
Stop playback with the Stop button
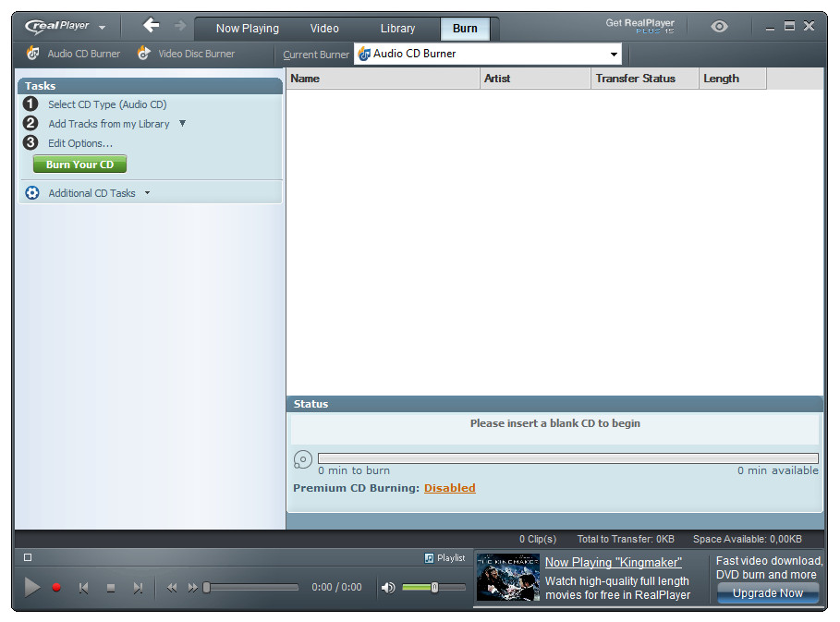111,588
